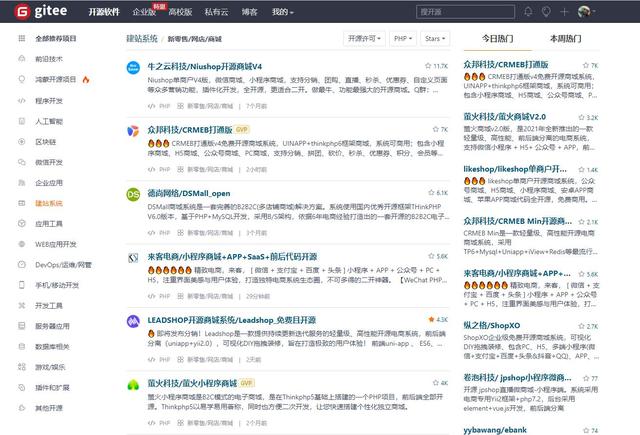This screenshot has width=640, height=435.
Task: Star the 众邦科技/CRMEB打通版 list project
Action: click(436, 129)
